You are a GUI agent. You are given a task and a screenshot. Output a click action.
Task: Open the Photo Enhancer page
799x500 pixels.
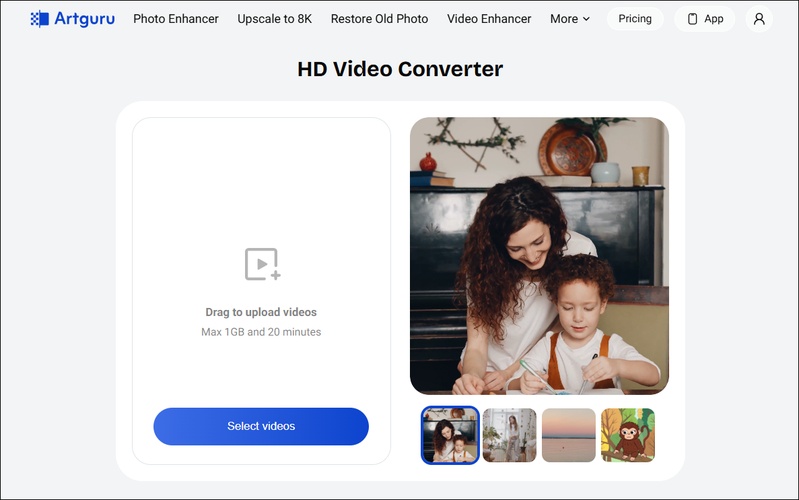click(176, 19)
